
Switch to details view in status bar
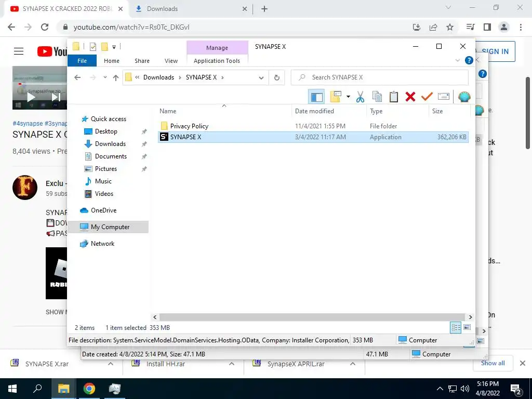point(456,328)
